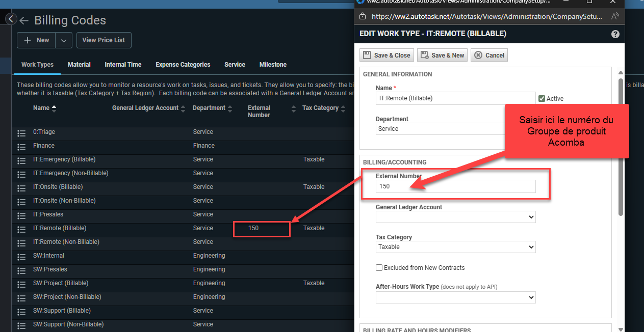Open row menu icon for IT:Onsite (Non-Billable)
The width and height of the screenshot is (644, 332).
pyautogui.click(x=21, y=202)
